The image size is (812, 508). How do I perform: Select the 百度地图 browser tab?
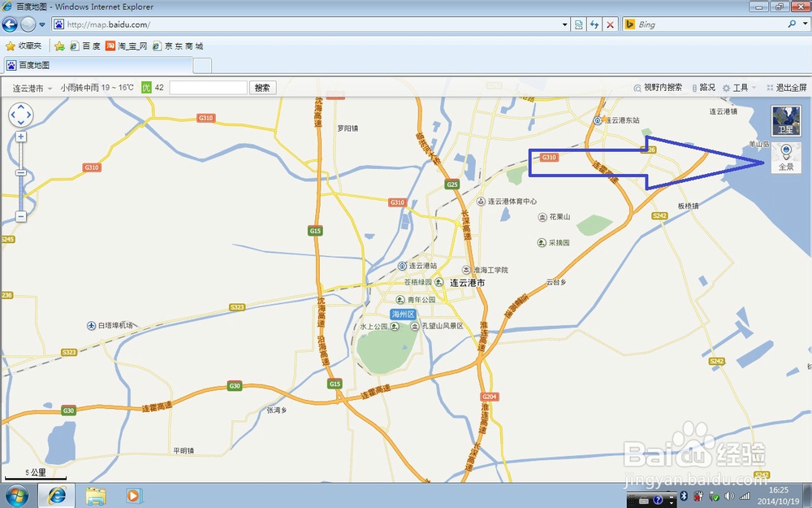[x=98, y=65]
